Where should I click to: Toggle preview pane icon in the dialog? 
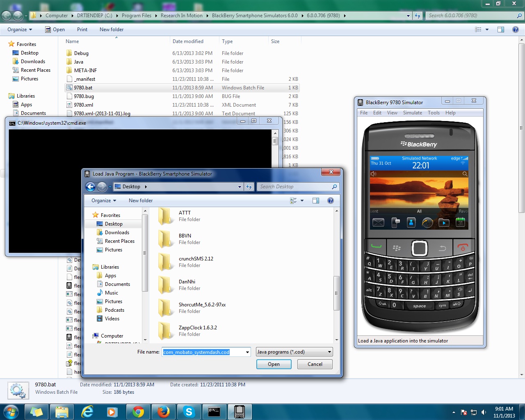click(316, 201)
